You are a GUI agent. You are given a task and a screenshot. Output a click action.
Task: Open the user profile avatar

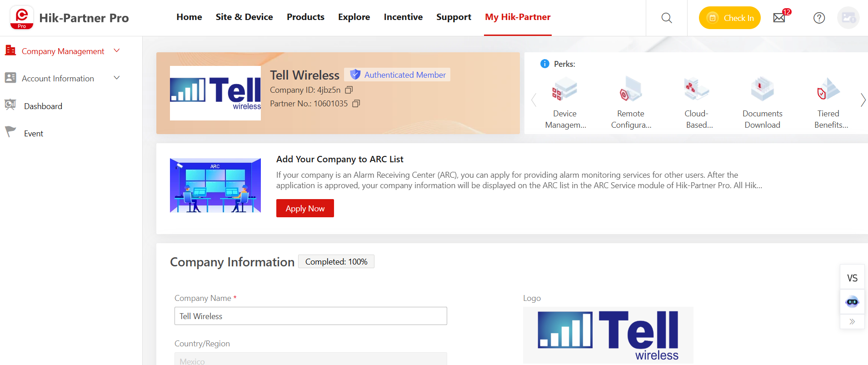848,18
